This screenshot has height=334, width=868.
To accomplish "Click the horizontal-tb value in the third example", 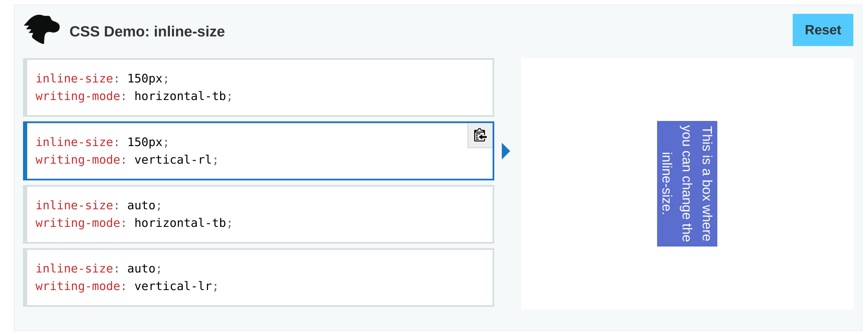I will [182, 223].
